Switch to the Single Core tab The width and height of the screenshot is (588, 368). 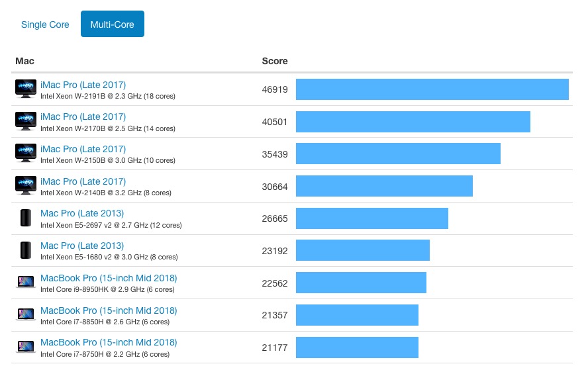tap(45, 24)
